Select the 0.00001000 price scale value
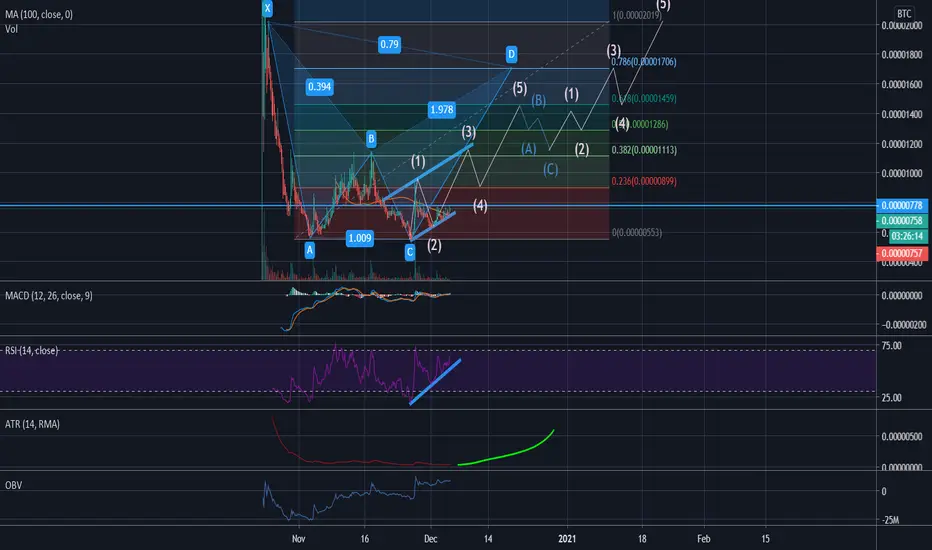This screenshot has width=932, height=550. coord(902,174)
